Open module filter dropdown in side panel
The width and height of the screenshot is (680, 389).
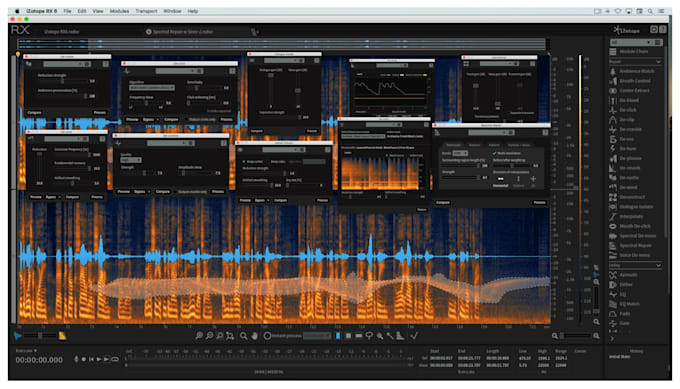point(631,42)
